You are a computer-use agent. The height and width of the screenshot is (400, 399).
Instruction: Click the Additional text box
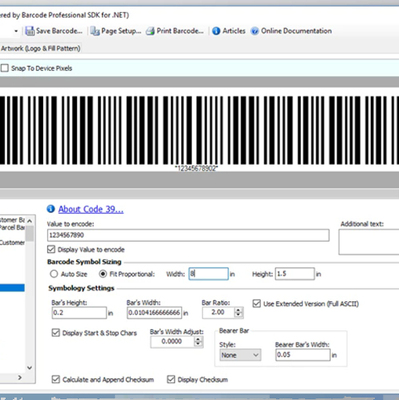click(369, 242)
